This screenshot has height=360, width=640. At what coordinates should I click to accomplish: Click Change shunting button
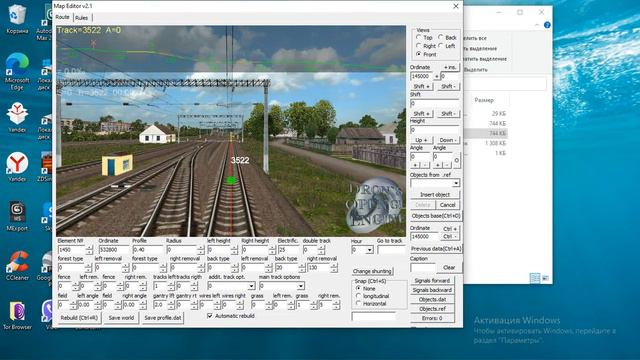click(372, 271)
